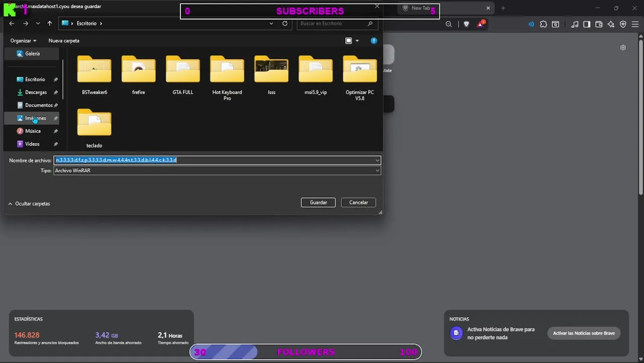Select the msi5.9_vip folder
This screenshot has height=363, width=644.
[x=315, y=75]
